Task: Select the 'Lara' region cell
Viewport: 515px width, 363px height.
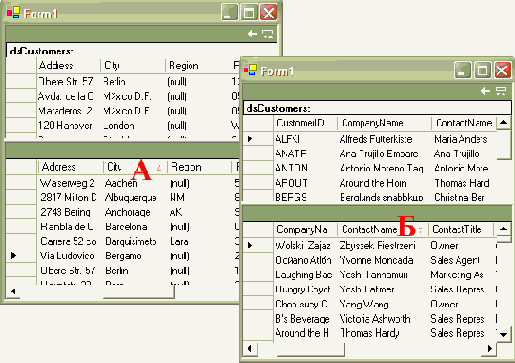Action: [199, 241]
